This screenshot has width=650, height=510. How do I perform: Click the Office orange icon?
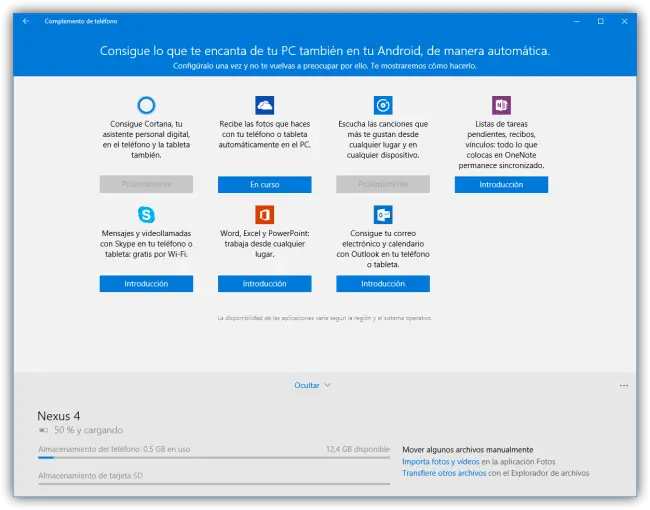click(264, 214)
